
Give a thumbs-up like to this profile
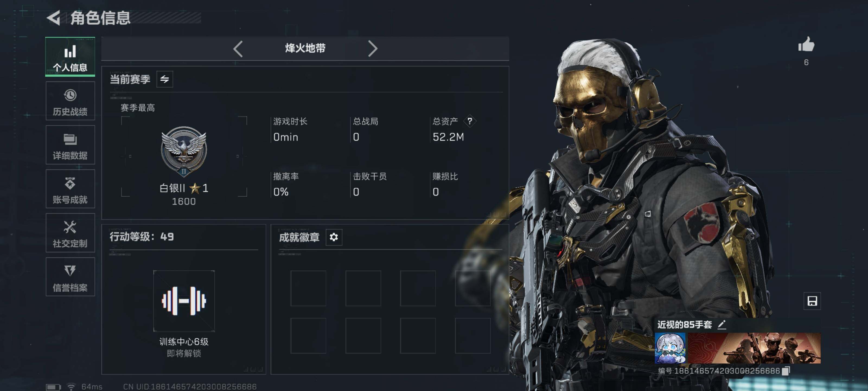tap(806, 45)
